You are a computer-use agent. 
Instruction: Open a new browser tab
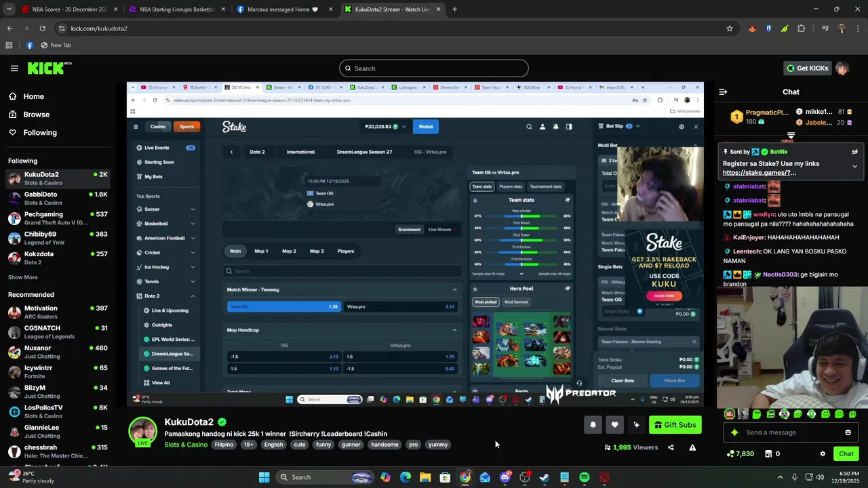point(454,9)
